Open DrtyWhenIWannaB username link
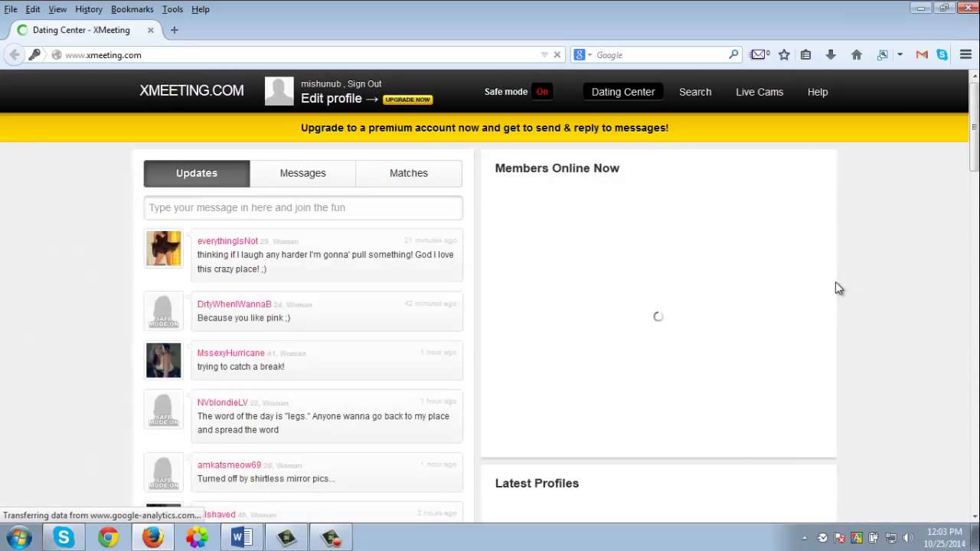Viewport: 980px width, 551px height. coord(234,305)
